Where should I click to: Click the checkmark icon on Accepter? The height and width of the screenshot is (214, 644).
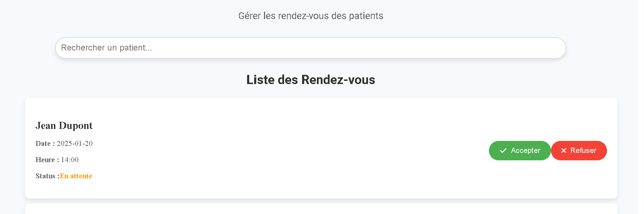[x=503, y=151]
